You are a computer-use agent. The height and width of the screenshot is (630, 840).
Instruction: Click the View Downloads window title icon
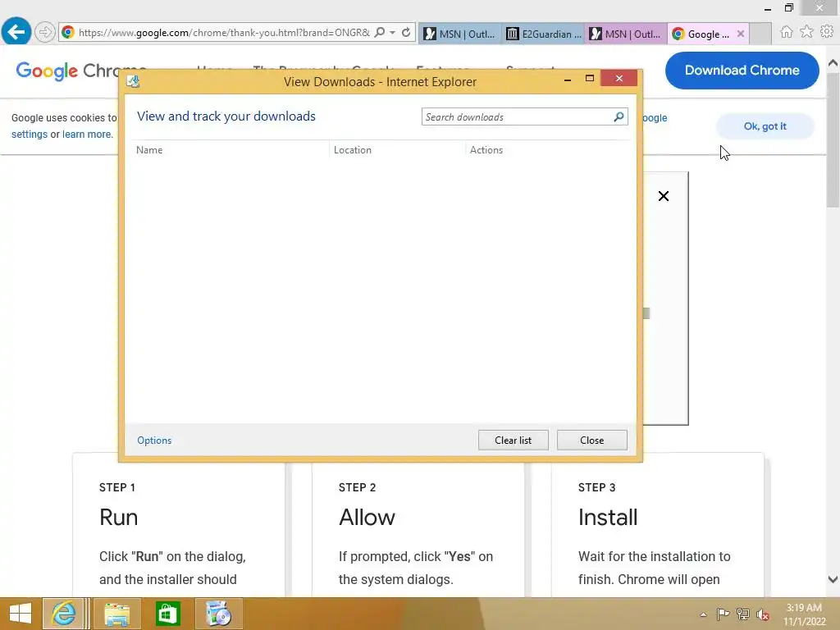tap(133, 81)
